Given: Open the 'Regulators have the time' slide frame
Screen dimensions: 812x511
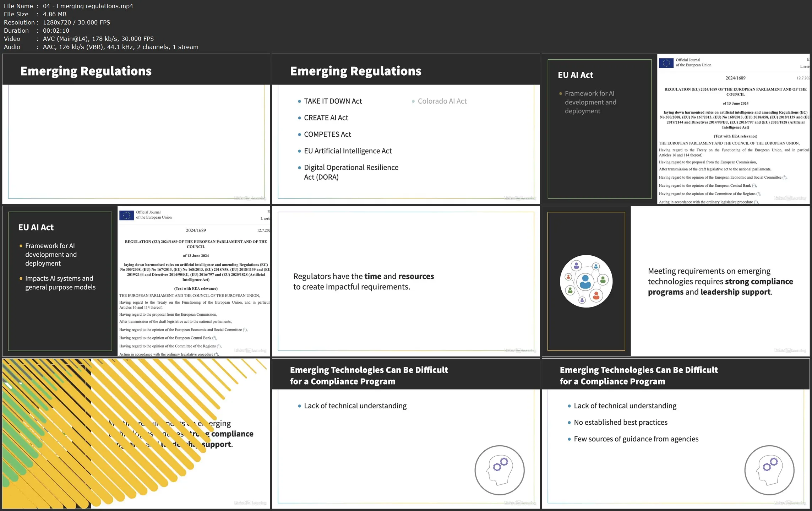Looking at the screenshot, I should [406, 281].
